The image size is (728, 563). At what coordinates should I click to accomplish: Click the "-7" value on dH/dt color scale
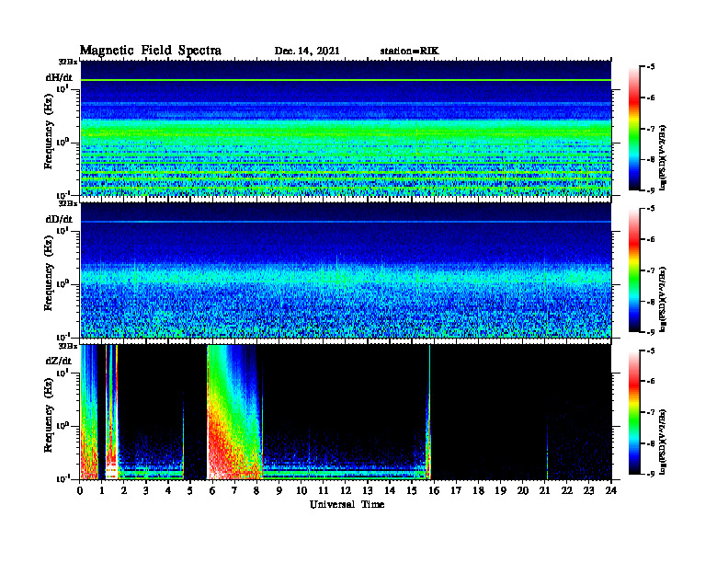pyautogui.click(x=651, y=129)
